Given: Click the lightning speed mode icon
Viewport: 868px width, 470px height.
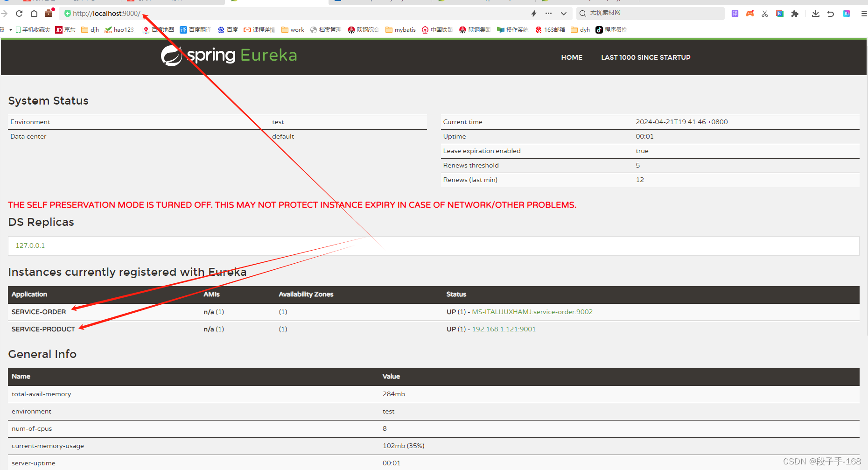Looking at the screenshot, I should (534, 14).
